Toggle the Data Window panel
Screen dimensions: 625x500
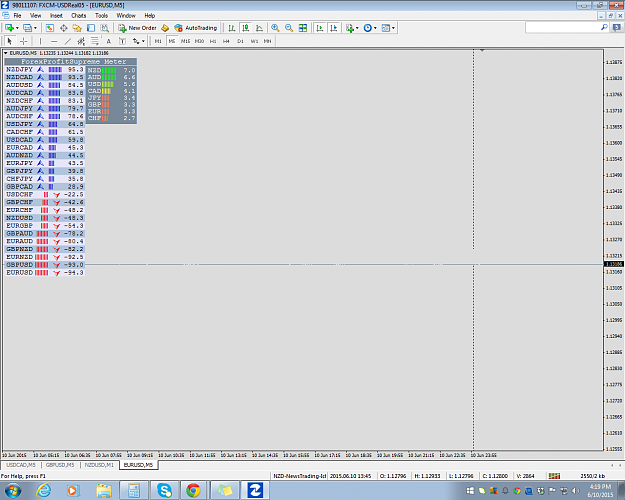pos(63,28)
